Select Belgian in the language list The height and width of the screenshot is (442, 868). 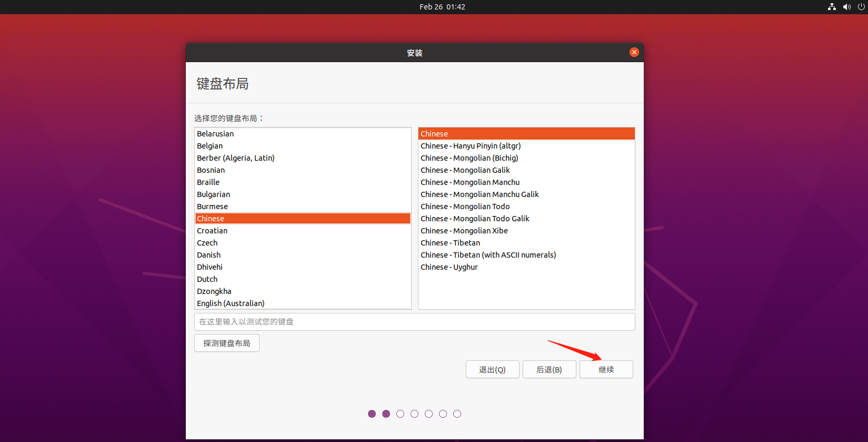pos(303,146)
